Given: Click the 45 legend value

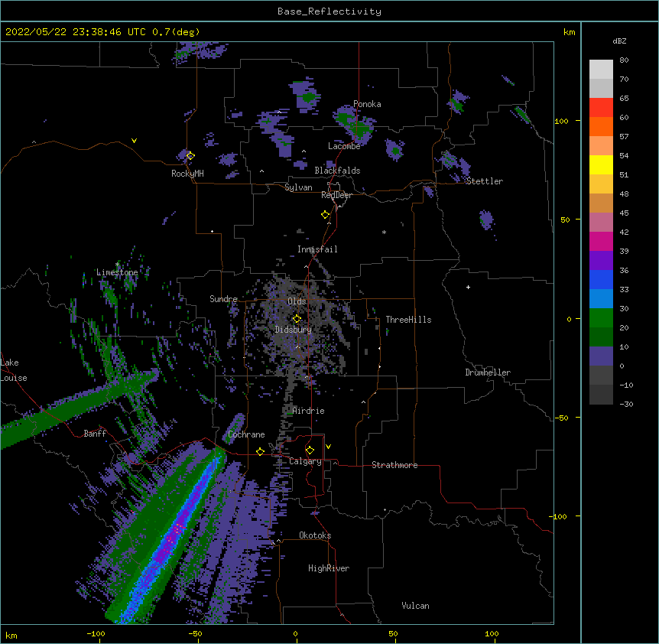Looking at the screenshot, I should click(x=624, y=213).
